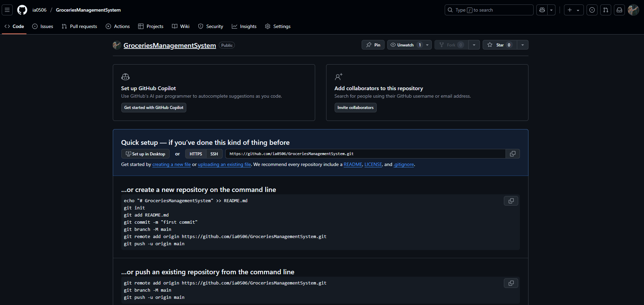The width and height of the screenshot is (644, 305).
Task: Star this repository
Action: coord(499,45)
